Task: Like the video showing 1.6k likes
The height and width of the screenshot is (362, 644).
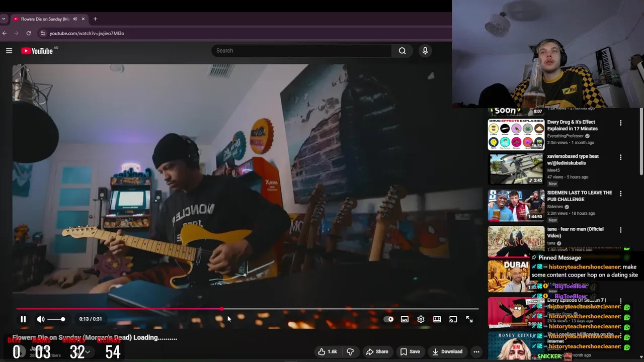Action: 327,351
